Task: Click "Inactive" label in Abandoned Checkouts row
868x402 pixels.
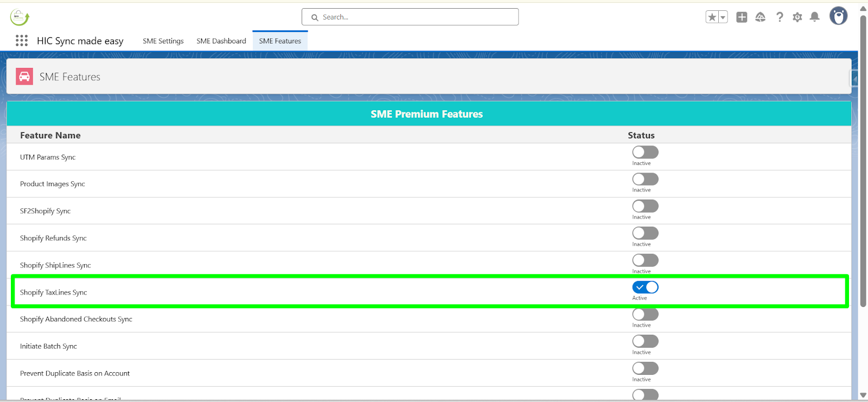Action: pyautogui.click(x=641, y=325)
